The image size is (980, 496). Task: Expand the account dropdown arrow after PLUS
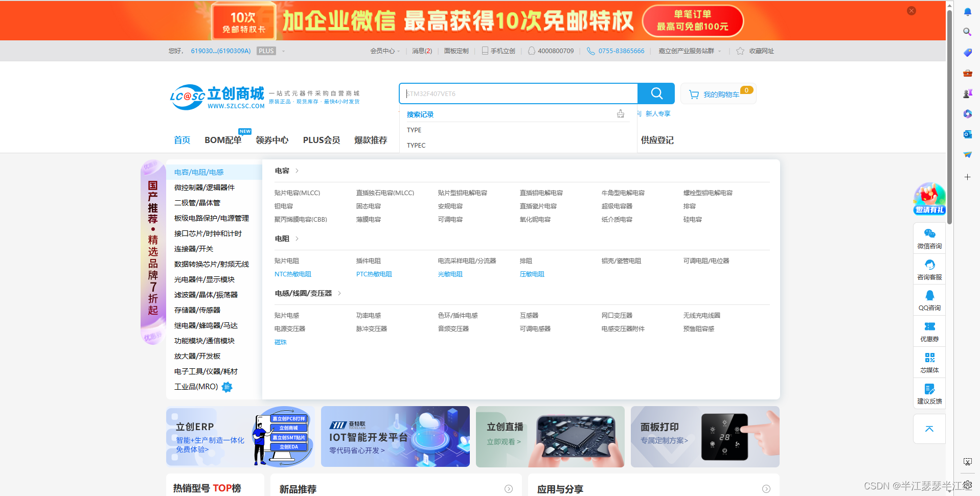pyautogui.click(x=283, y=51)
